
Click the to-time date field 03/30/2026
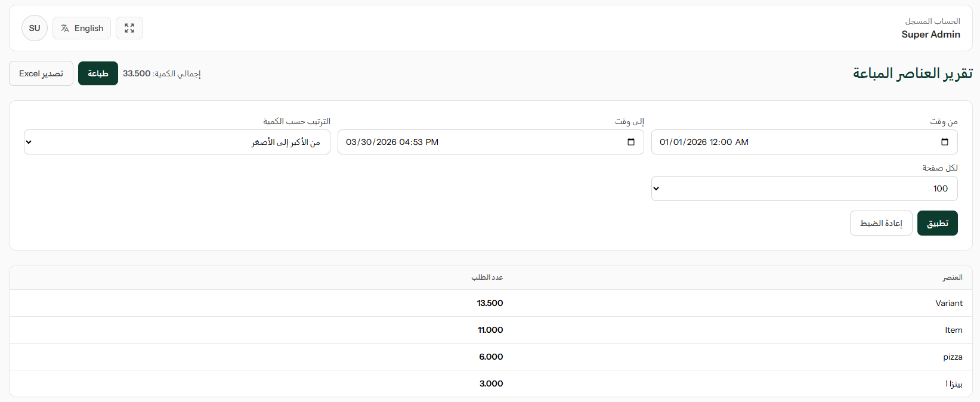tap(392, 142)
